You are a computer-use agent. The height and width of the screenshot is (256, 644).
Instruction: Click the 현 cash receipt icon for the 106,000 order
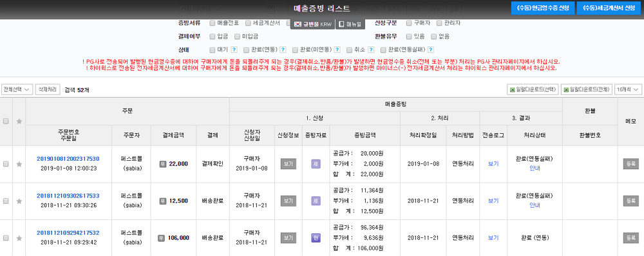tap(316, 238)
